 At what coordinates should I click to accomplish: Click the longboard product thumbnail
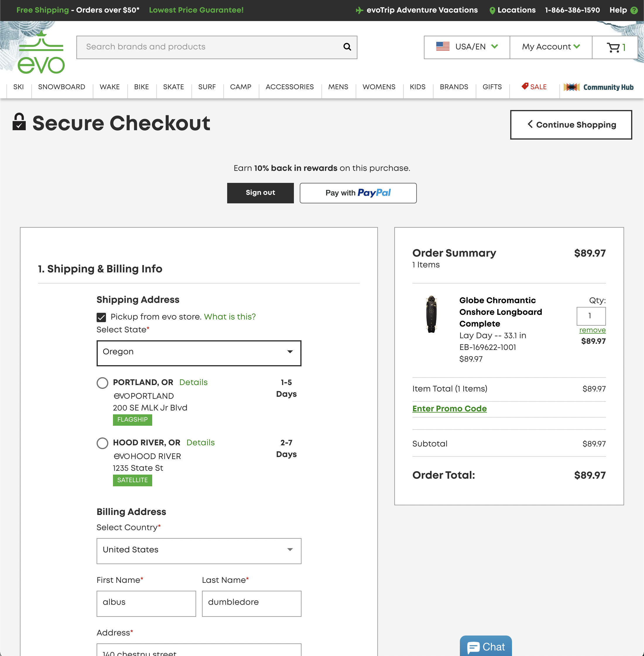pyautogui.click(x=431, y=314)
